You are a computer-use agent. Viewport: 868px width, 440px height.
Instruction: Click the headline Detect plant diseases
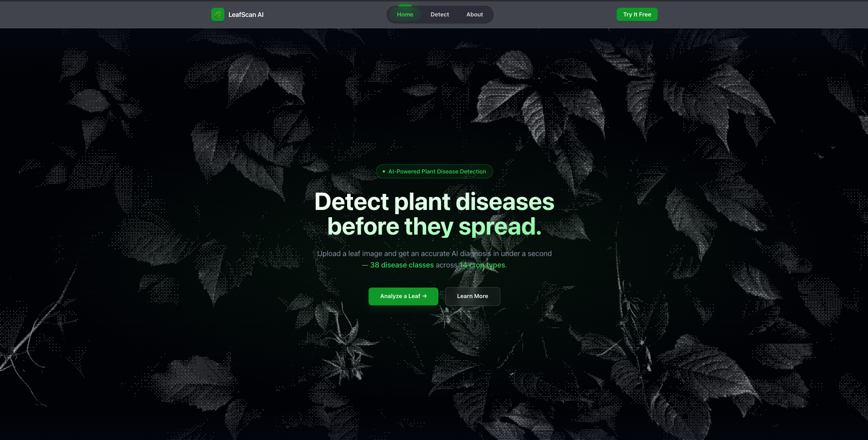coord(434,201)
